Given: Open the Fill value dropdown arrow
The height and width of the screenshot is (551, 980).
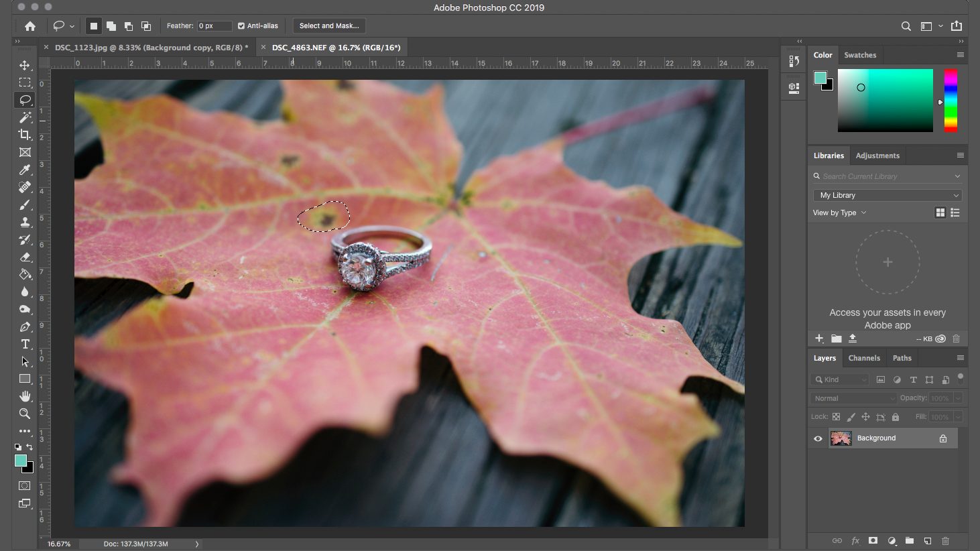Looking at the screenshot, I should click(x=958, y=417).
